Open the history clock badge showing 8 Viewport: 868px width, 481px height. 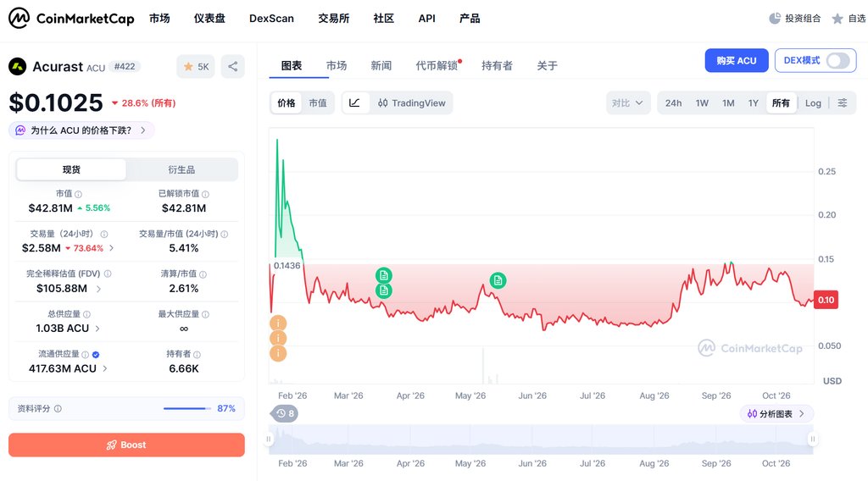pos(285,413)
